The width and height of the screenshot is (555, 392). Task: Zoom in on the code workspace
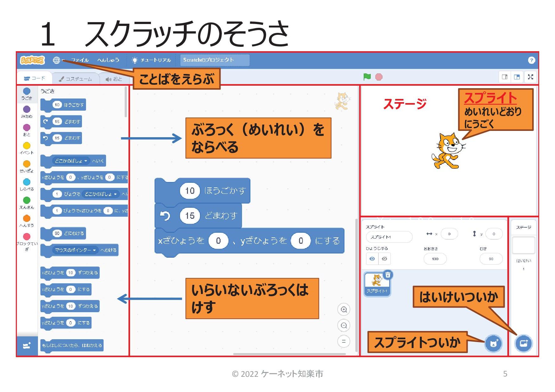click(x=344, y=309)
